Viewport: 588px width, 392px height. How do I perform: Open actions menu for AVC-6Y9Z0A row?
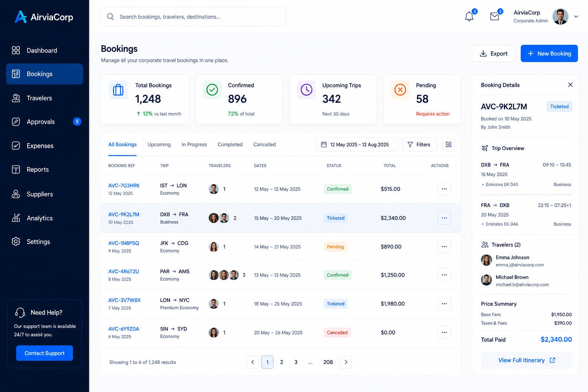[x=444, y=332]
